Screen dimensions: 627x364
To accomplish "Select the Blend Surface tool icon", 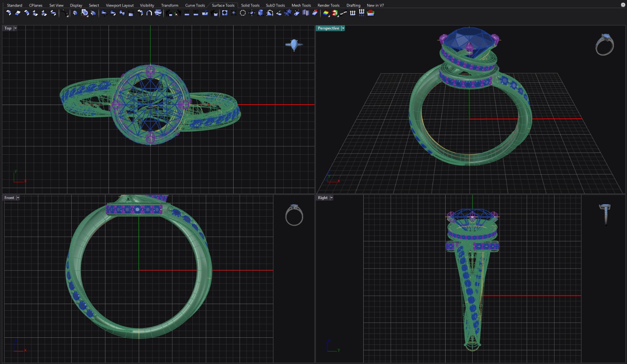I will [x=53, y=13].
